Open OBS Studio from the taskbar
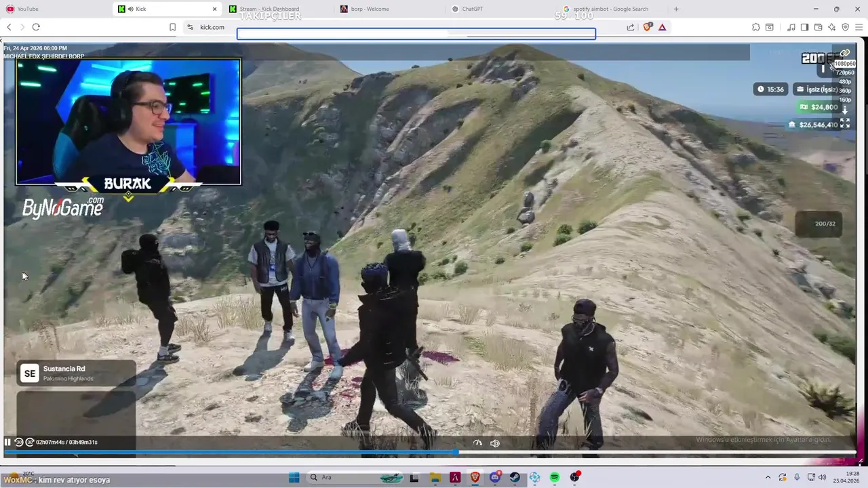 click(x=575, y=477)
